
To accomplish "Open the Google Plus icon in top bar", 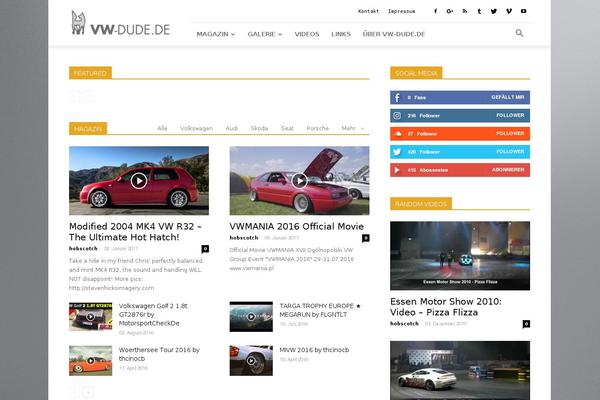I will pos(450,11).
